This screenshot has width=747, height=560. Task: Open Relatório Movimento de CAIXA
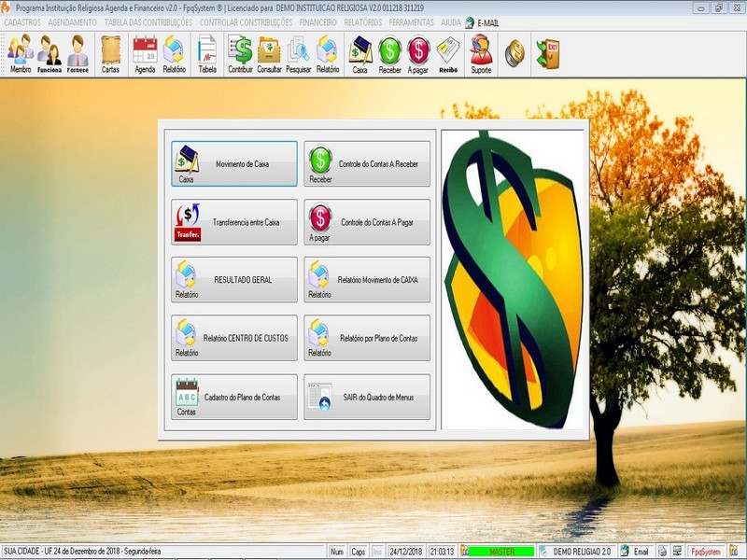(x=367, y=279)
